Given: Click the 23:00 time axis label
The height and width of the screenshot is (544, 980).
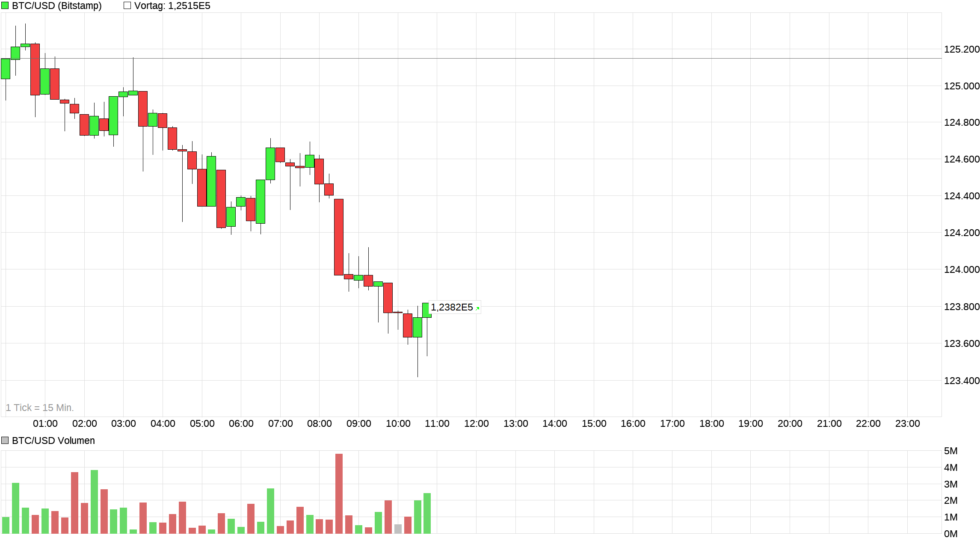Looking at the screenshot, I should coord(907,423).
